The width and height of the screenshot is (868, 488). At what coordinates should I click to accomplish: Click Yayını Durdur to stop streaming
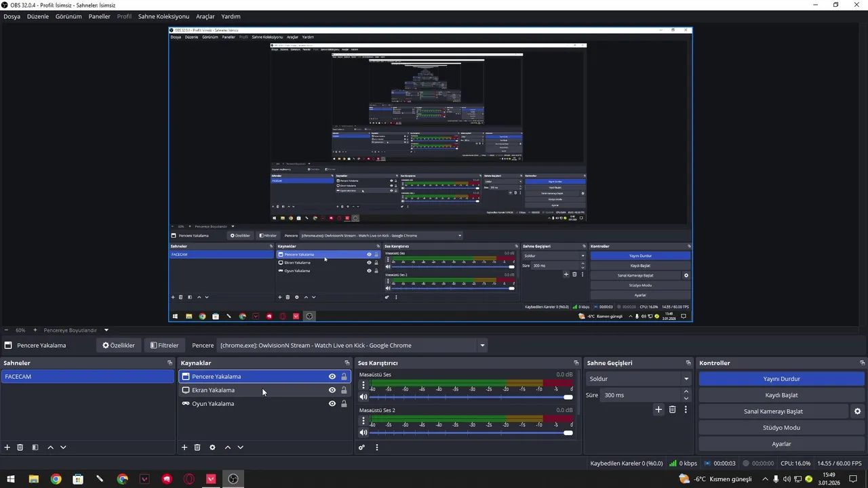point(782,379)
